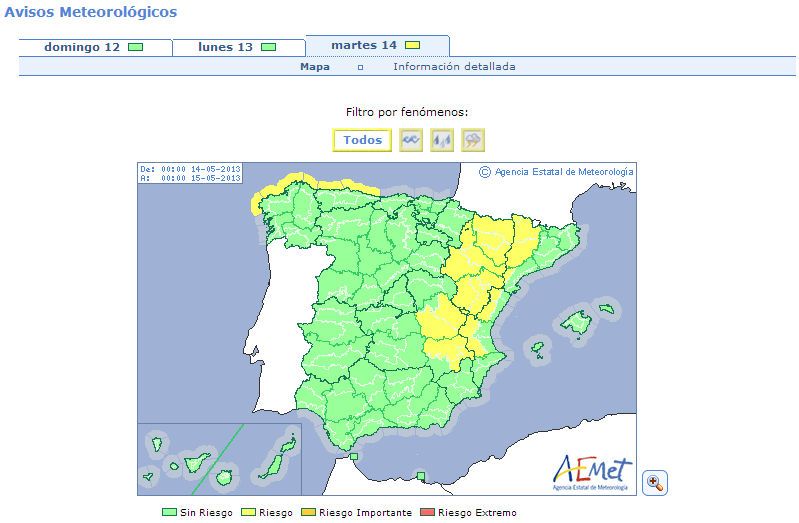Click the red Riesgo Extremo legend swatch

pyautogui.click(x=428, y=512)
